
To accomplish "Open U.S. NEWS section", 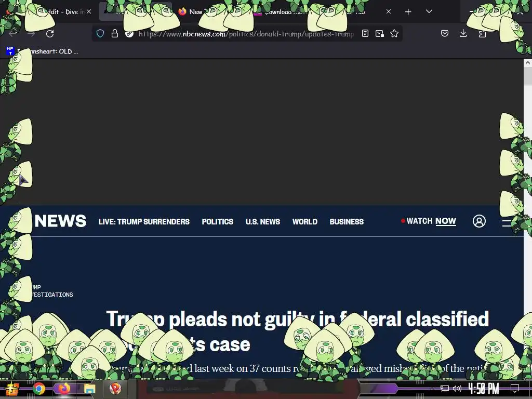I will click(262, 221).
